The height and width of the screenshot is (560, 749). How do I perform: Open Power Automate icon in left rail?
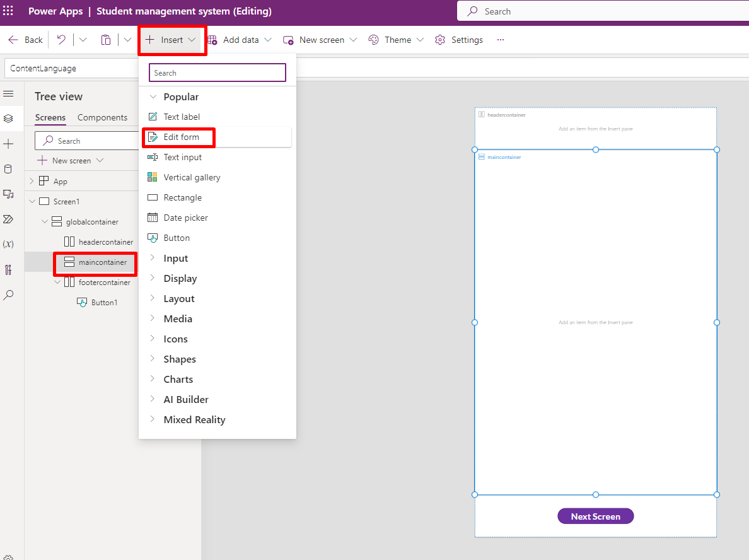click(9, 219)
